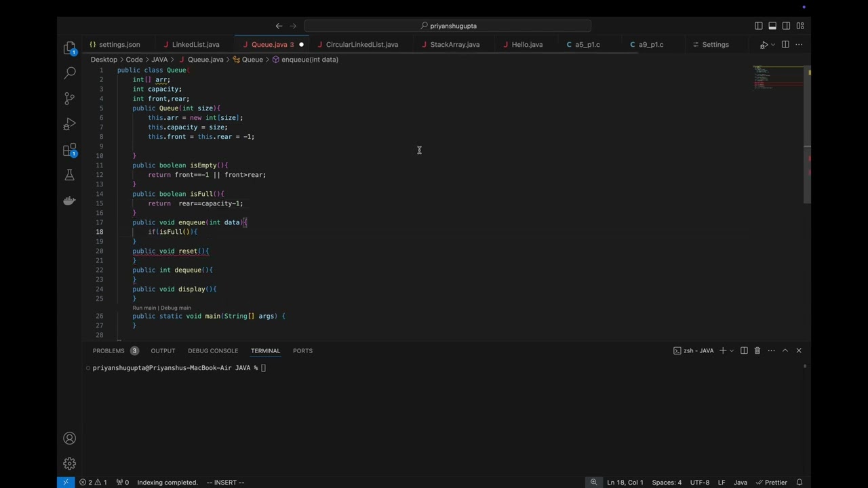This screenshot has height=488, width=868.
Task: Create a new terminal with plus icon
Action: pyautogui.click(x=723, y=350)
